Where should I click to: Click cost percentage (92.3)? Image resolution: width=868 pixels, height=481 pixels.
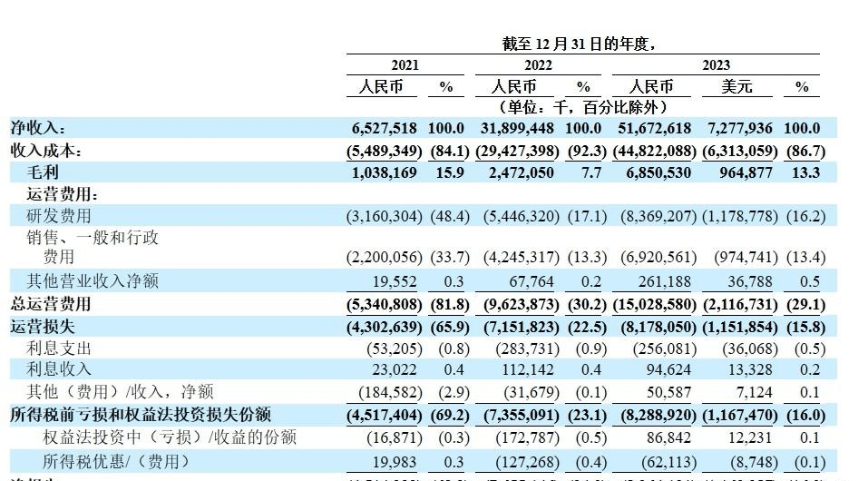[x=587, y=151]
